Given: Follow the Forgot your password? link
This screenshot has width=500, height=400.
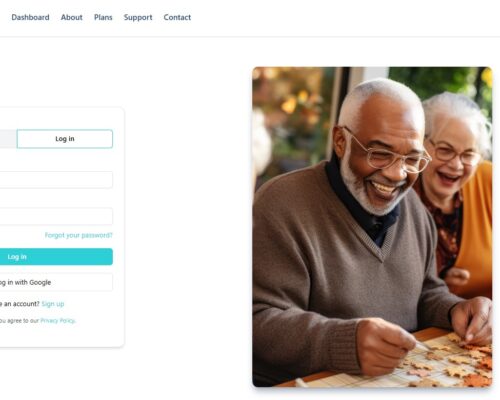Looking at the screenshot, I should [x=79, y=235].
